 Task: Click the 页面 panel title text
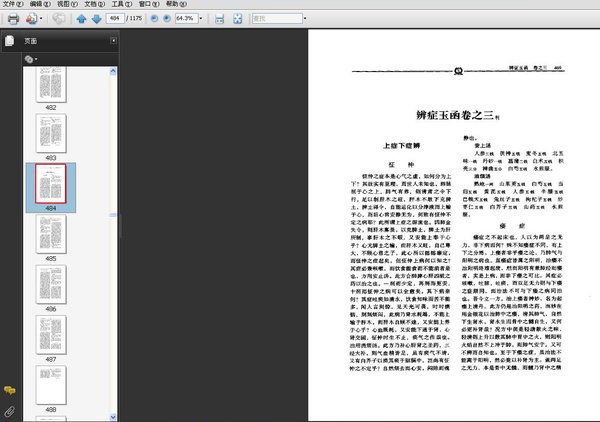31,41
